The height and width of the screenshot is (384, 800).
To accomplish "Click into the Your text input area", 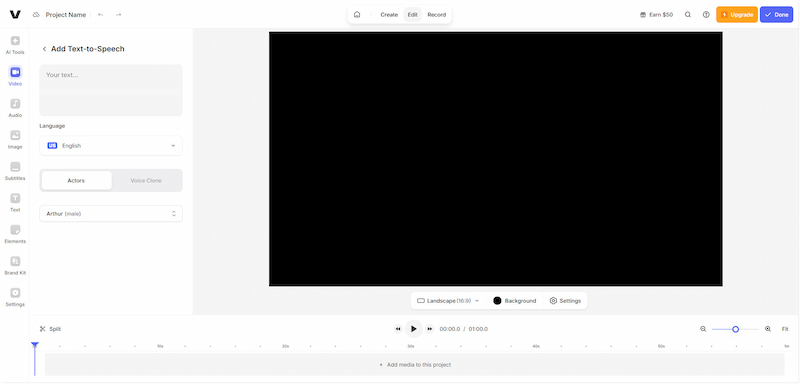I will pyautogui.click(x=111, y=90).
